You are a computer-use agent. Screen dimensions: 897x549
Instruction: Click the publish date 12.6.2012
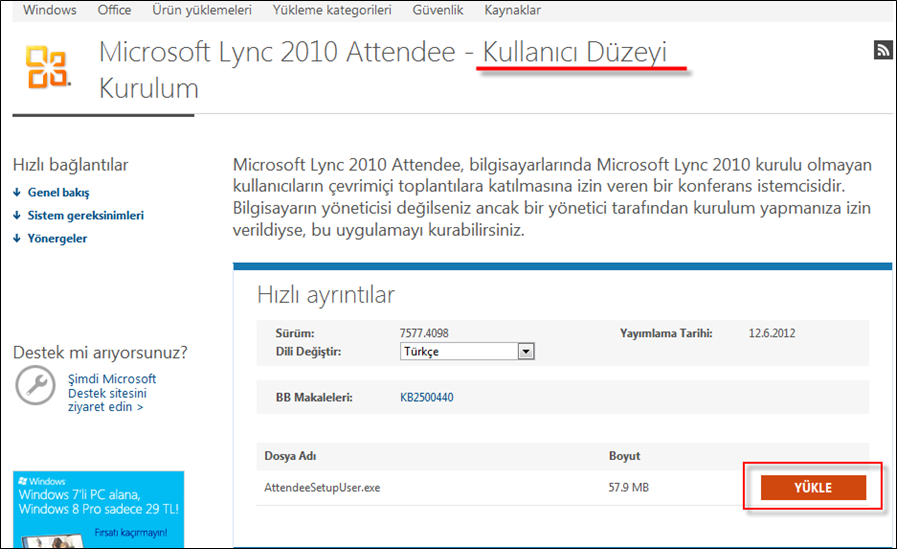coord(772,333)
